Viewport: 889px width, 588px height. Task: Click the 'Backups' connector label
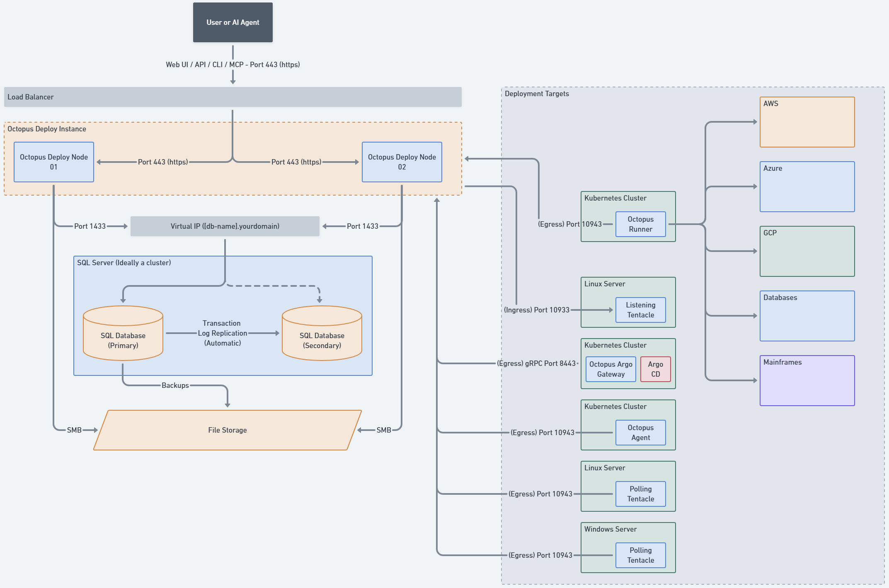[175, 385]
